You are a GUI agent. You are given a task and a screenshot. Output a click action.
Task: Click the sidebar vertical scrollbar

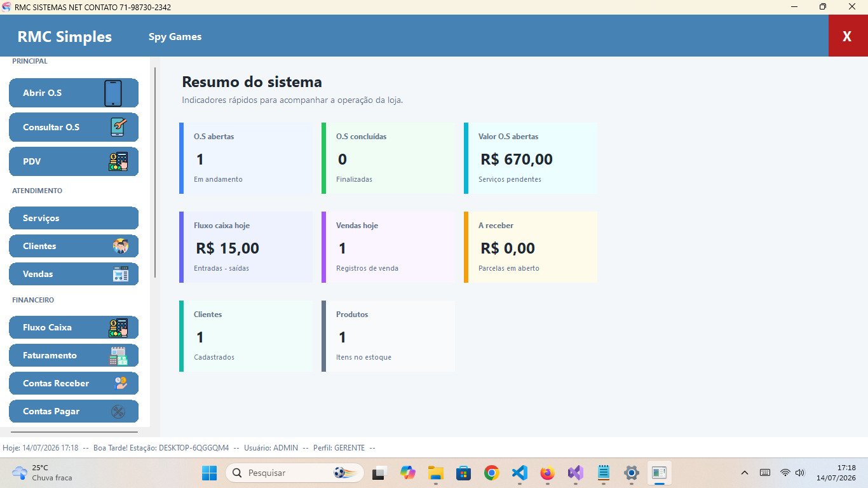[155, 172]
